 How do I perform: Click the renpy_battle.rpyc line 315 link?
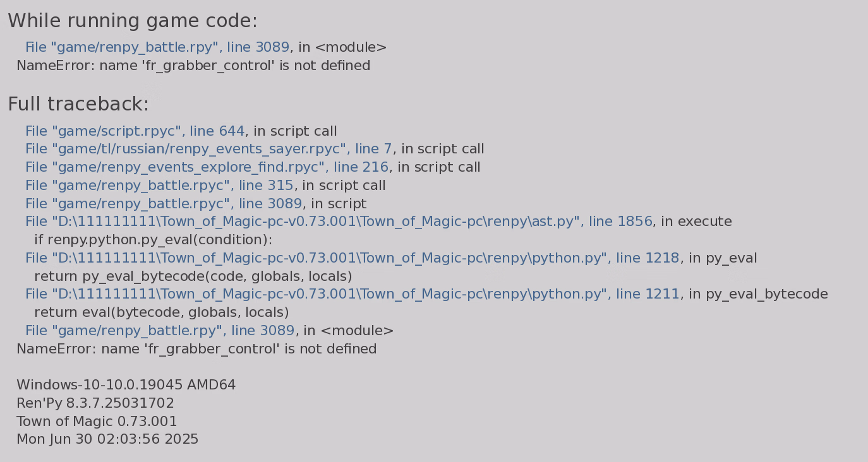(x=159, y=186)
